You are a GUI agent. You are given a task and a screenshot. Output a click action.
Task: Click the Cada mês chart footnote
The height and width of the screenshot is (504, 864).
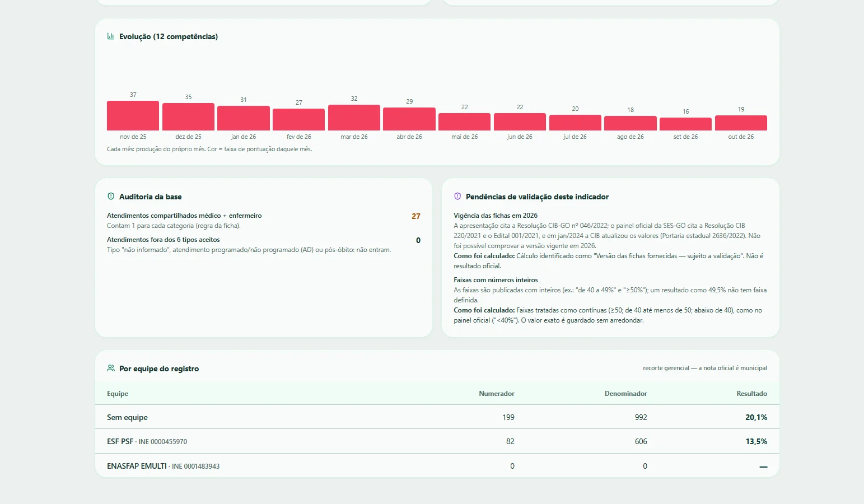209,149
